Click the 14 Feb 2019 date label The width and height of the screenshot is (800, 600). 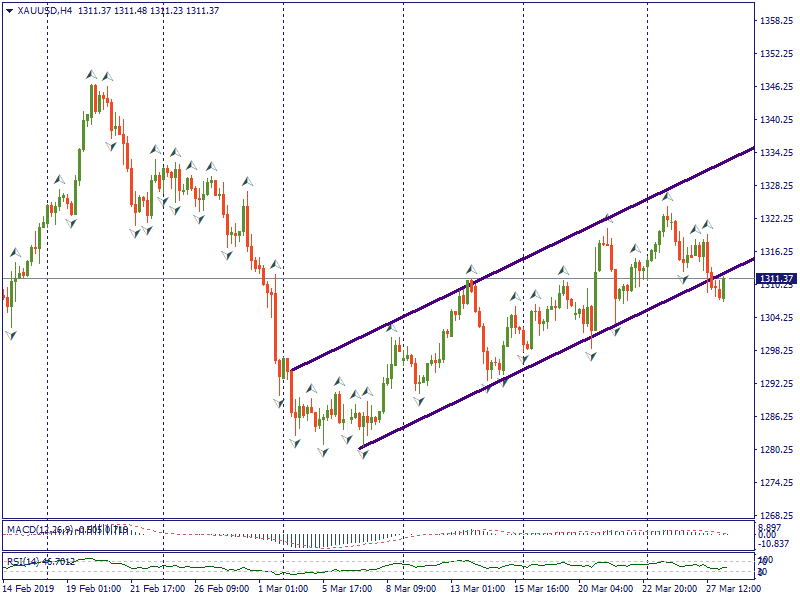point(28,590)
